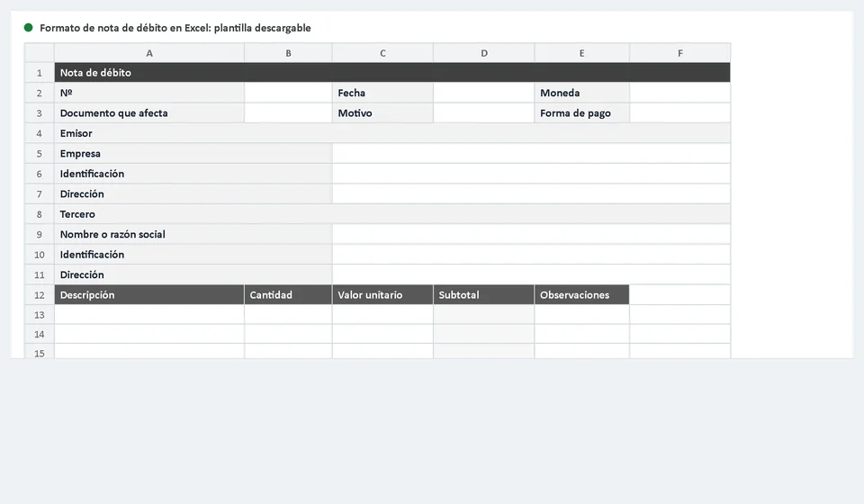Click the 'Empresa' label cell
This screenshot has width=864, height=504.
[193, 153]
